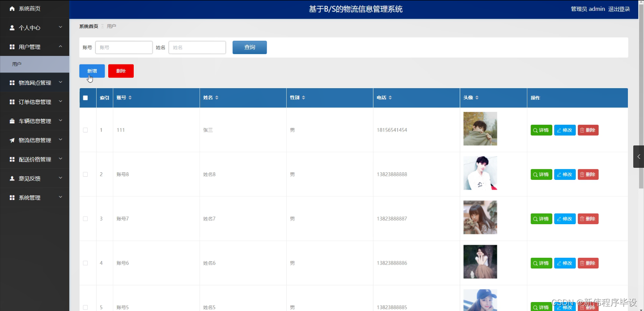
Task: Click 修改 for 姓名6
Action: point(565,263)
